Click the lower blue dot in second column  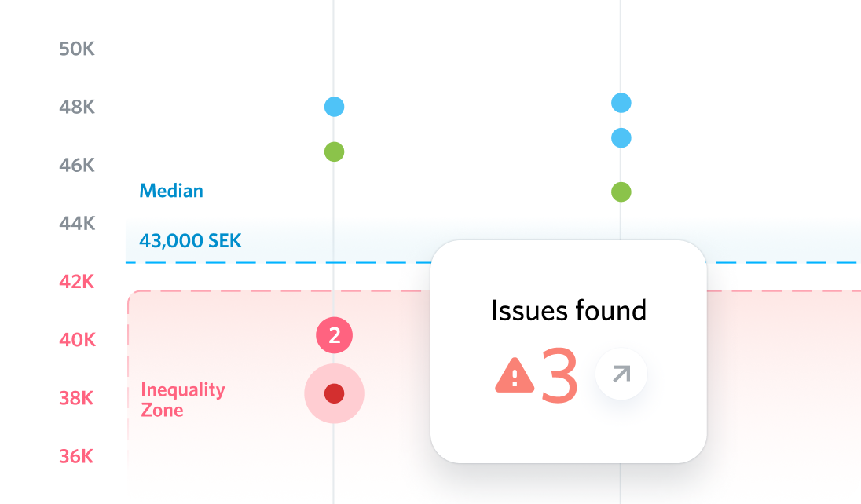click(621, 138)
